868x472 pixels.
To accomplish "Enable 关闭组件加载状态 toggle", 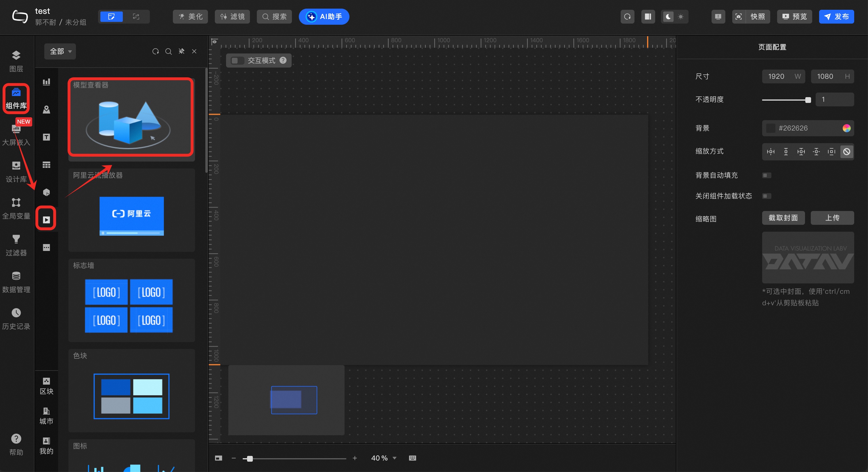I will [766, 196].
